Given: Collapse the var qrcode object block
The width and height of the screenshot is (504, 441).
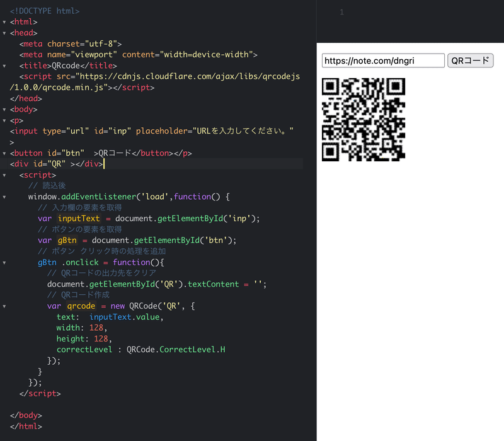Looking at the screenshot, I should click(4, 306).
